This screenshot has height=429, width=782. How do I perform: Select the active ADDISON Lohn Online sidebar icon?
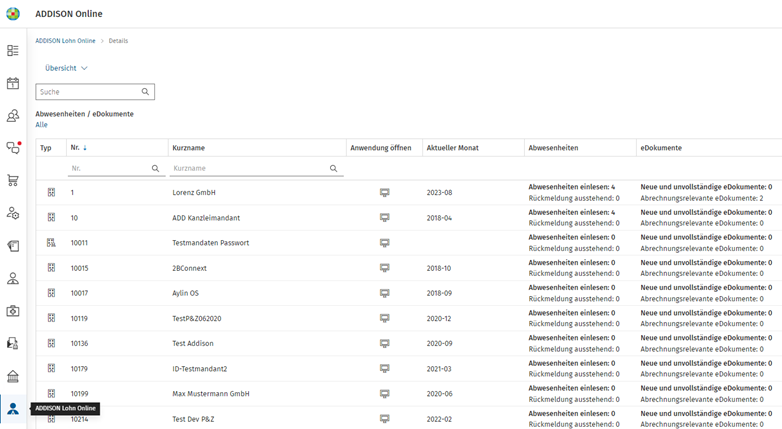(13, 409)
